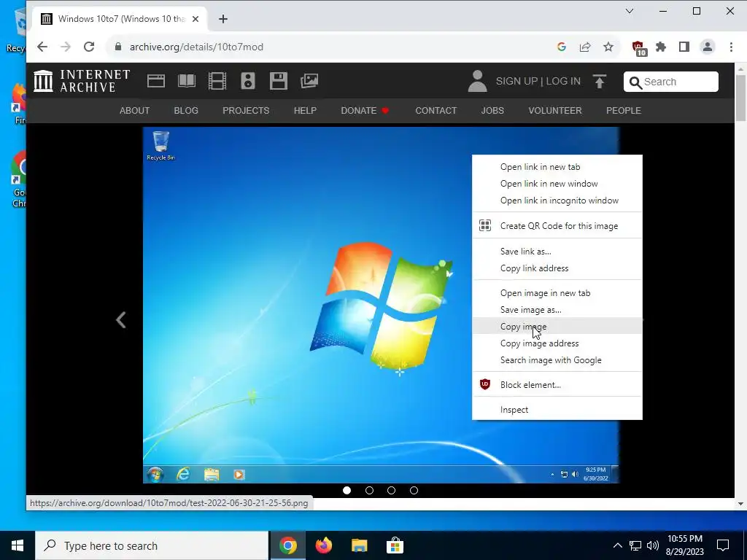
Task: Click the Internet Archive Search field
Action: click(x=671, y=82)
